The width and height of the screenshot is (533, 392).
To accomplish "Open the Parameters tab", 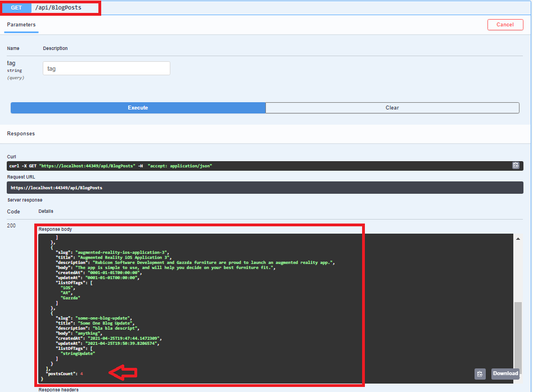I will pos(21,25).
